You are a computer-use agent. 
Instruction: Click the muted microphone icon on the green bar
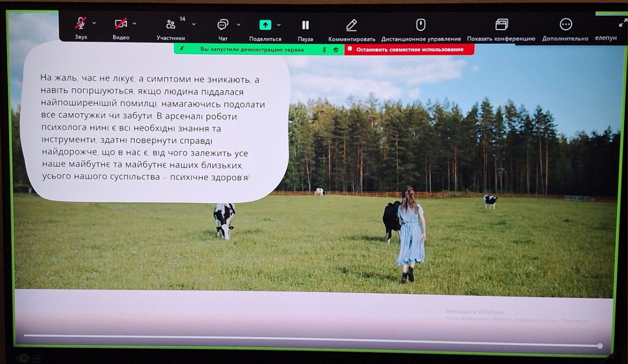(x=324, y=50)
